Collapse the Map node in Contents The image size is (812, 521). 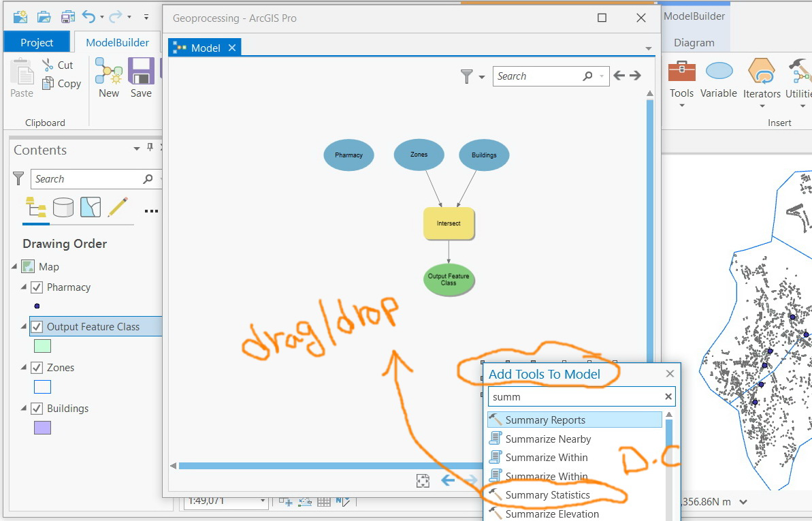(14, 266)
